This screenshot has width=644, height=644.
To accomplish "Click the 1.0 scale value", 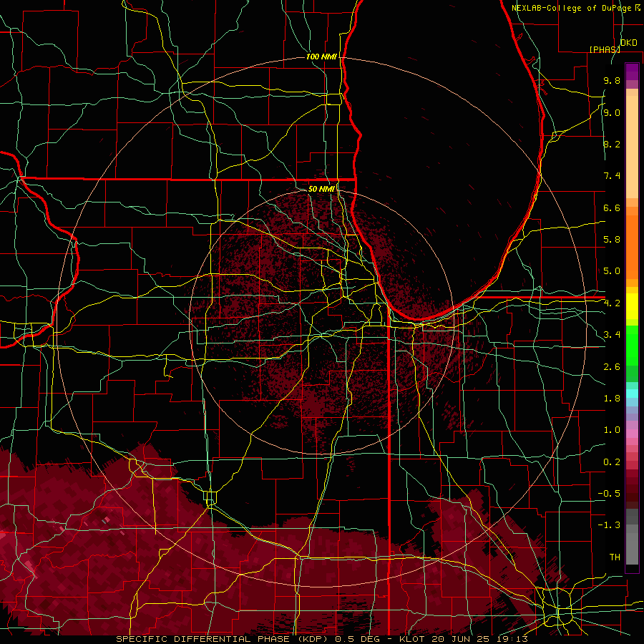I will point(612,430).
